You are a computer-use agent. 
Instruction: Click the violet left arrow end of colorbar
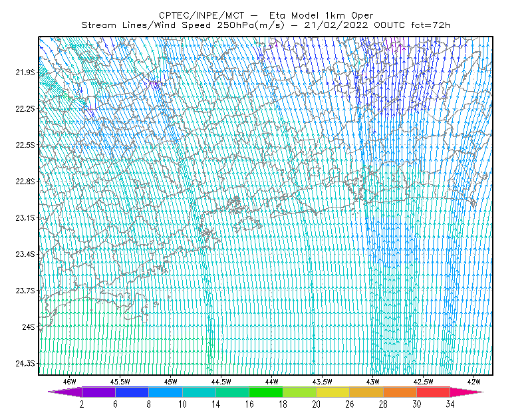(x=65, y=392)
